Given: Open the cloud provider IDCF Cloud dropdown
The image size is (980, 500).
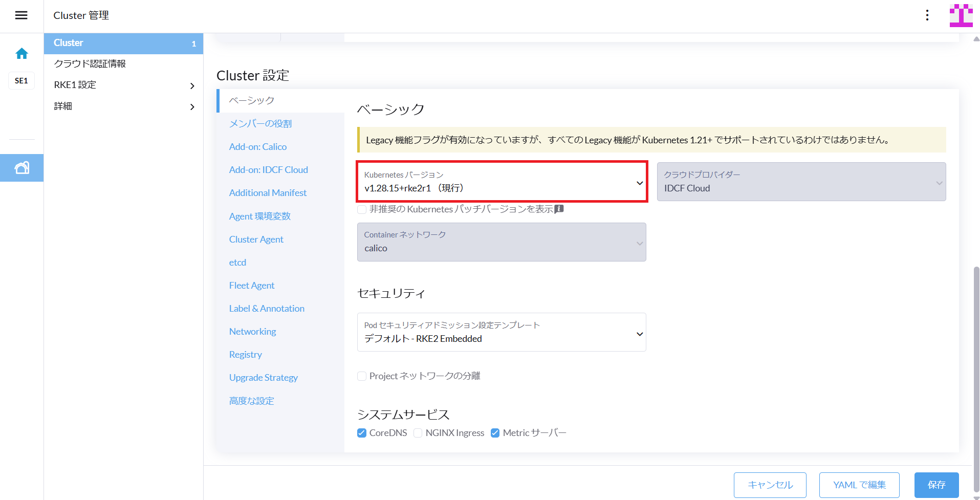Looking at the screenshot, I should coord(801,182).
